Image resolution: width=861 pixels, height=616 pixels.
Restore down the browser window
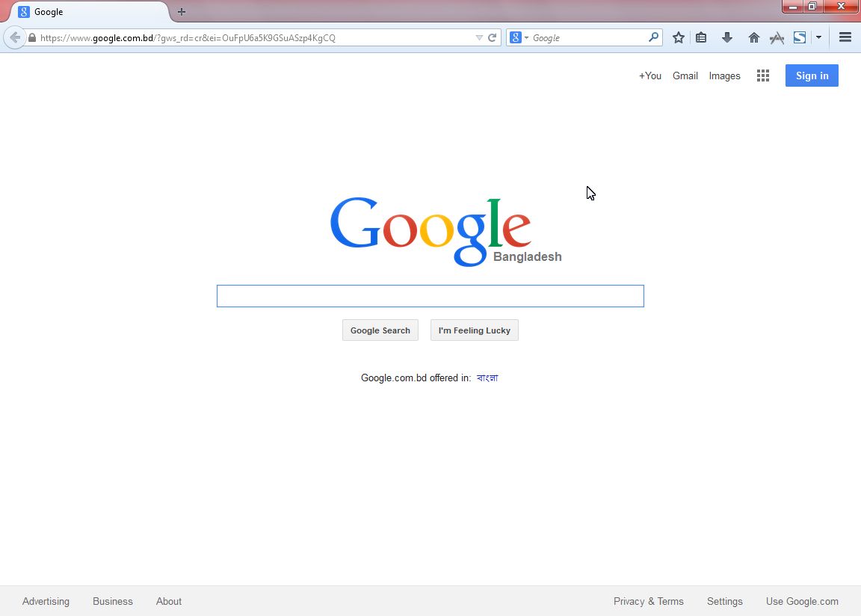coord(812,7)
